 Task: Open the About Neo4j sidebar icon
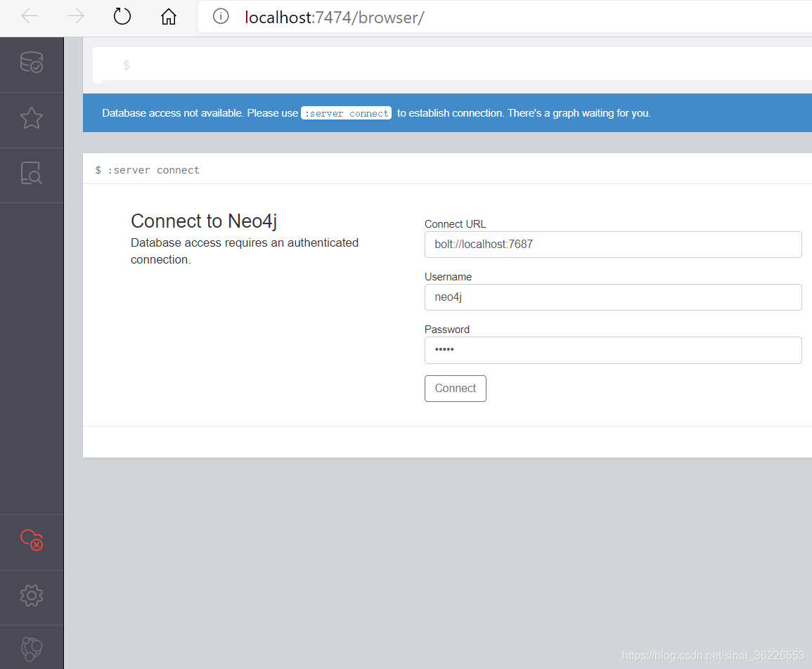(32, 649)
